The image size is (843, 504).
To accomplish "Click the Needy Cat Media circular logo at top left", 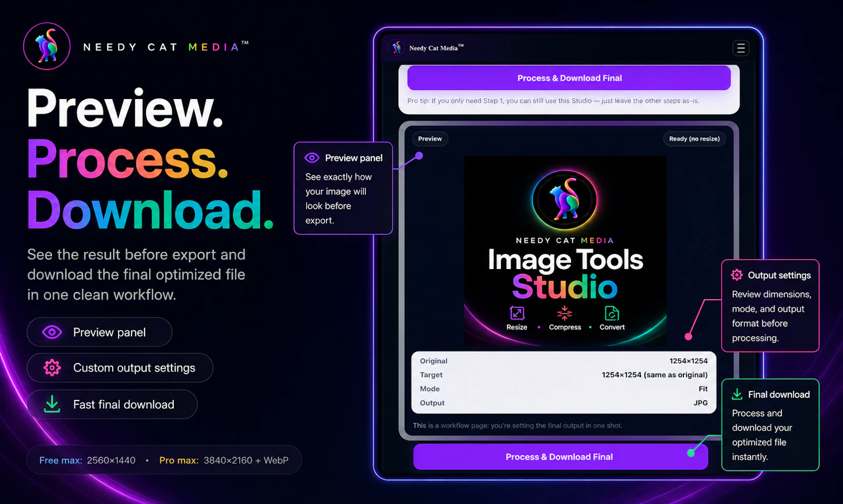I will (47, 46).
